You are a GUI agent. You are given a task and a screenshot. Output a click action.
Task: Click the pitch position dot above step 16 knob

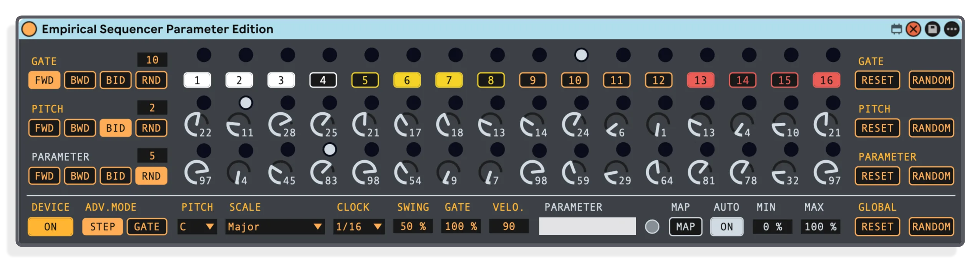pyautogui.click(x=832, y=102)
